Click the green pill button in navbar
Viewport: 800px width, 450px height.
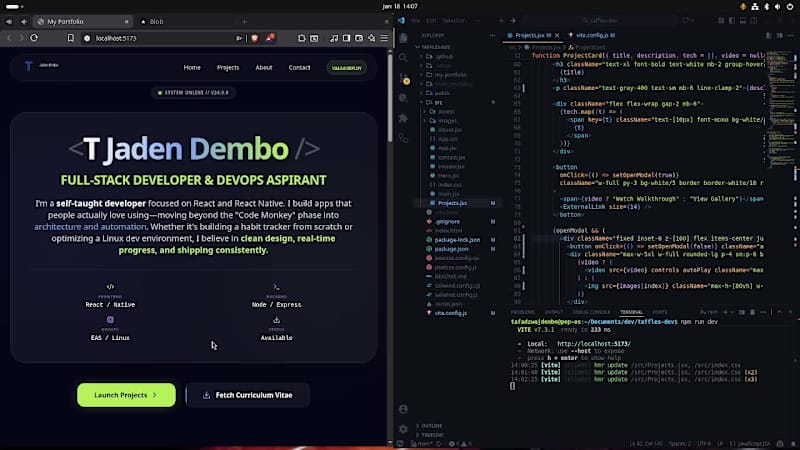346,68
